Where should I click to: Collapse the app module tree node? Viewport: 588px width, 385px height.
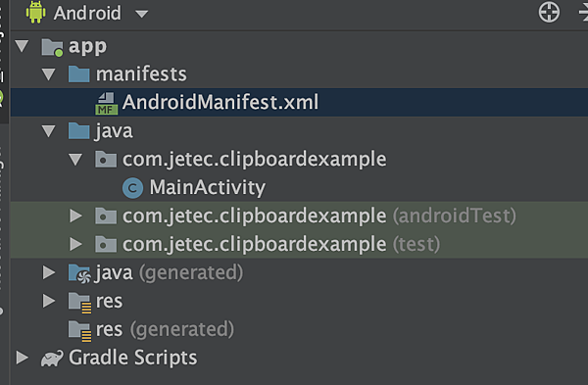coord(22,46)
